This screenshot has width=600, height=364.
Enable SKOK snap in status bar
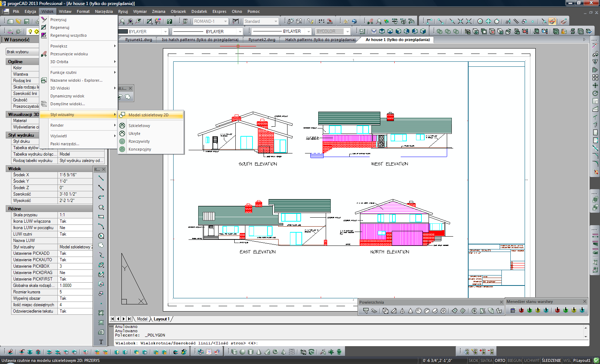[x=473, y=360]
